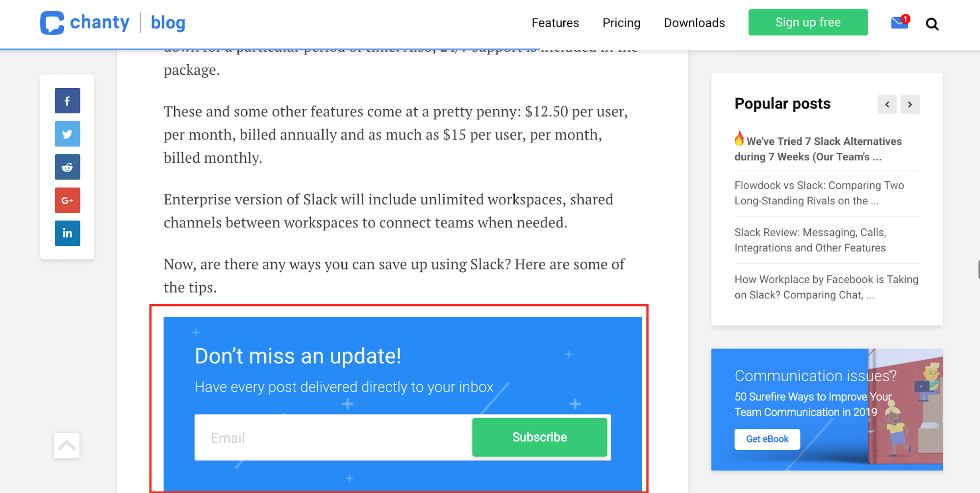This screenshot has height=493, width=980.
Task: Open the Flowdock vs Slack article
Action: point(819,193)
